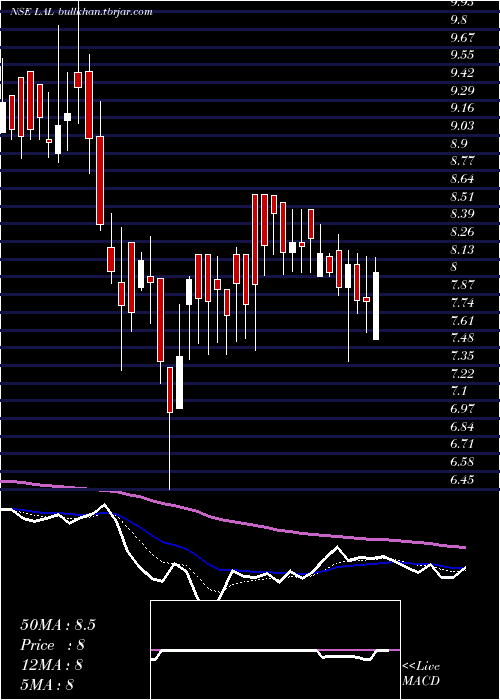Click the 7.74 price axis label

(462, 303)
